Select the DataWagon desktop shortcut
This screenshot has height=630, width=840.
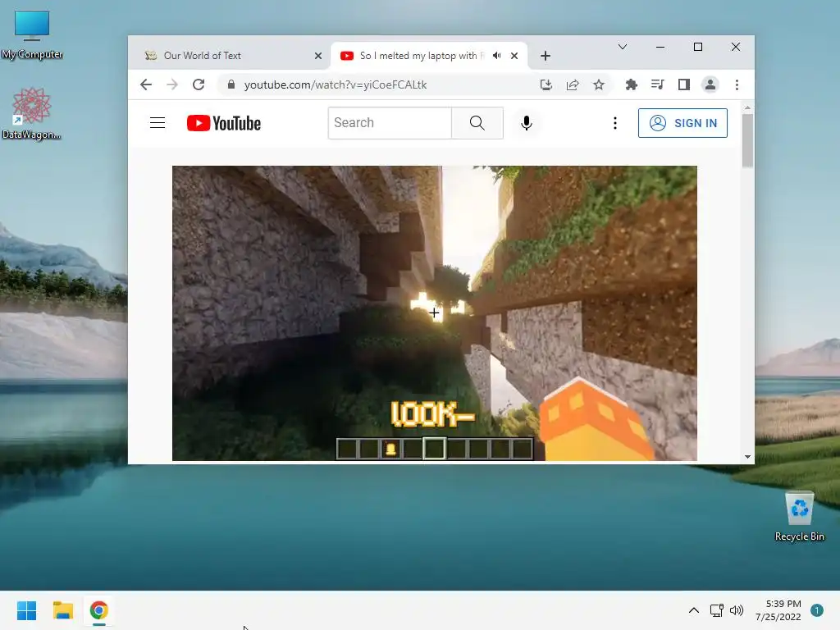tap(32, 113)
